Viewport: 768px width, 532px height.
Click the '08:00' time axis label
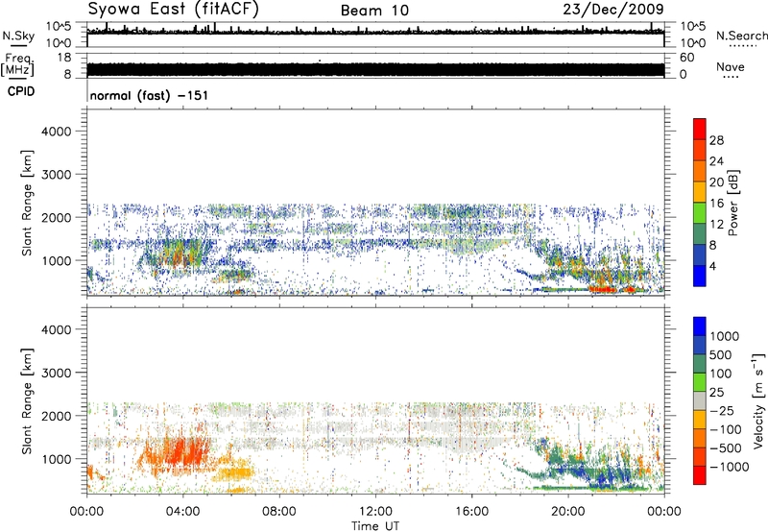279,512
